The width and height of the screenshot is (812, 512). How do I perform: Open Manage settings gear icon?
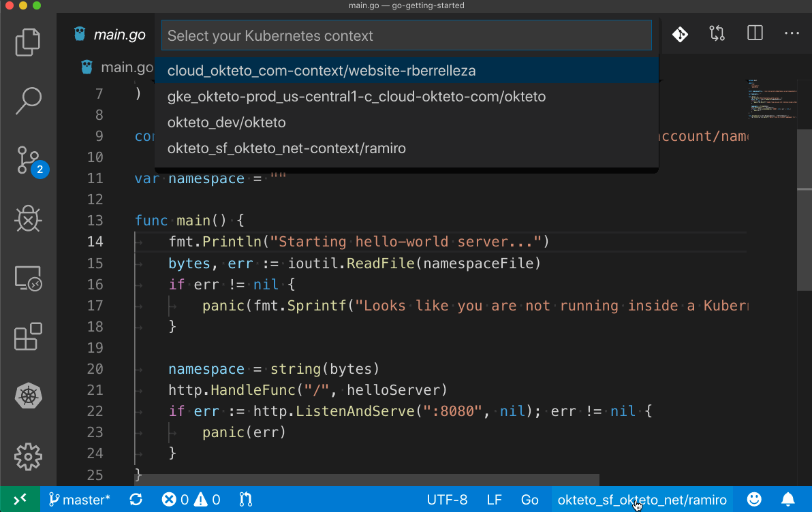[x=28, y=457]
